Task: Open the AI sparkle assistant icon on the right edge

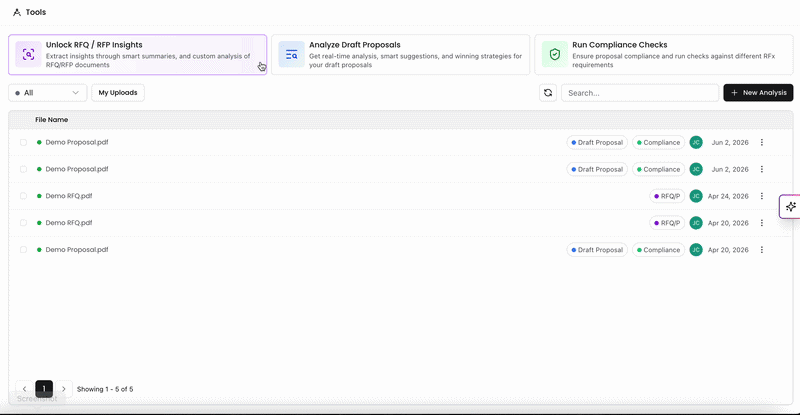Action: 790,207
